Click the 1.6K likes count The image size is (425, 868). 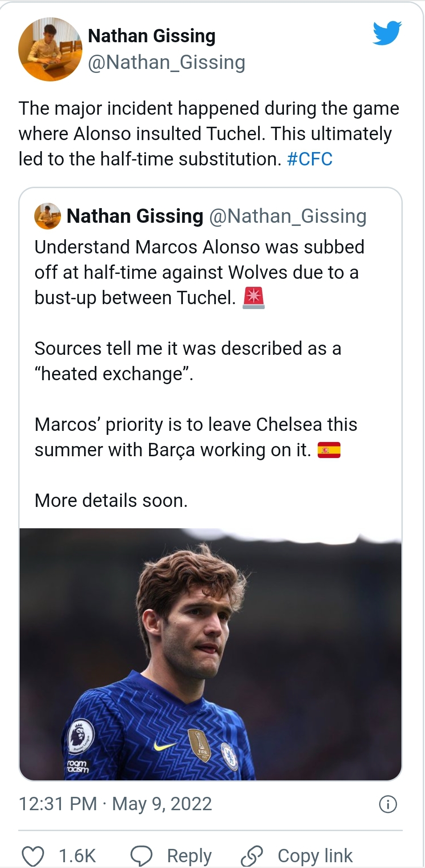77,856
